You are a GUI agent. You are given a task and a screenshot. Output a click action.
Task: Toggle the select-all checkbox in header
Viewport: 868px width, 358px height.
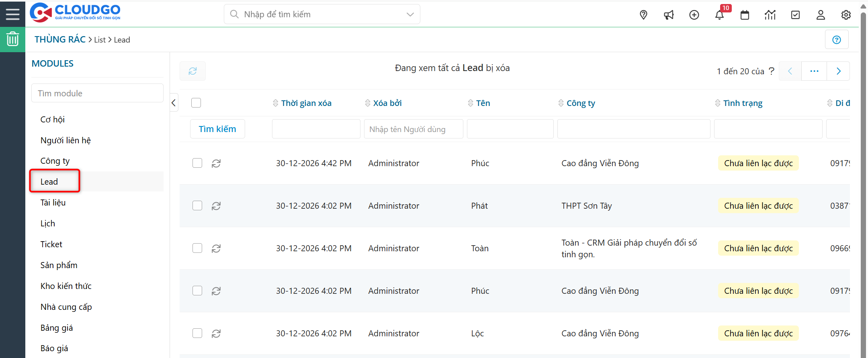(196, 103)
